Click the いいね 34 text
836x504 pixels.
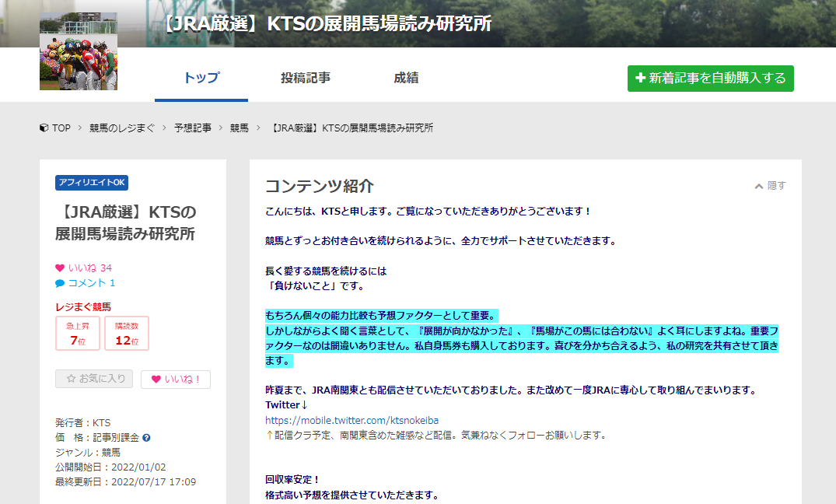(89, 268)
